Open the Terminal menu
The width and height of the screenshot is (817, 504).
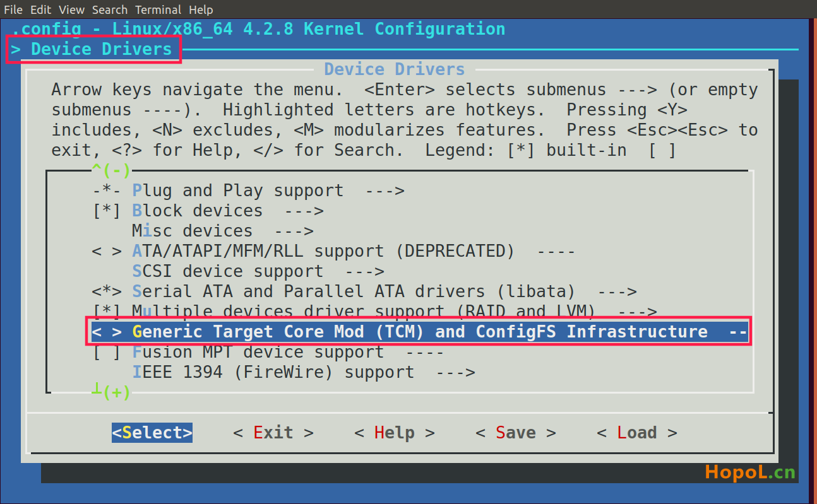click(158, 9)
